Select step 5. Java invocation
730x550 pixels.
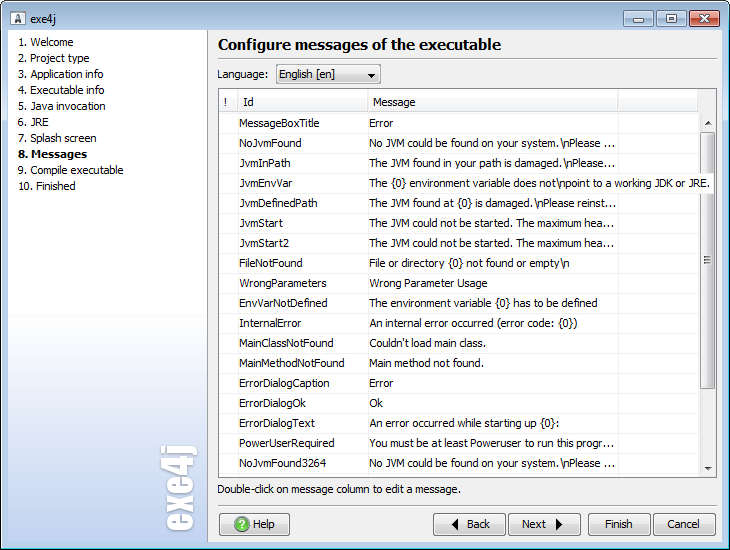point(61,106)
